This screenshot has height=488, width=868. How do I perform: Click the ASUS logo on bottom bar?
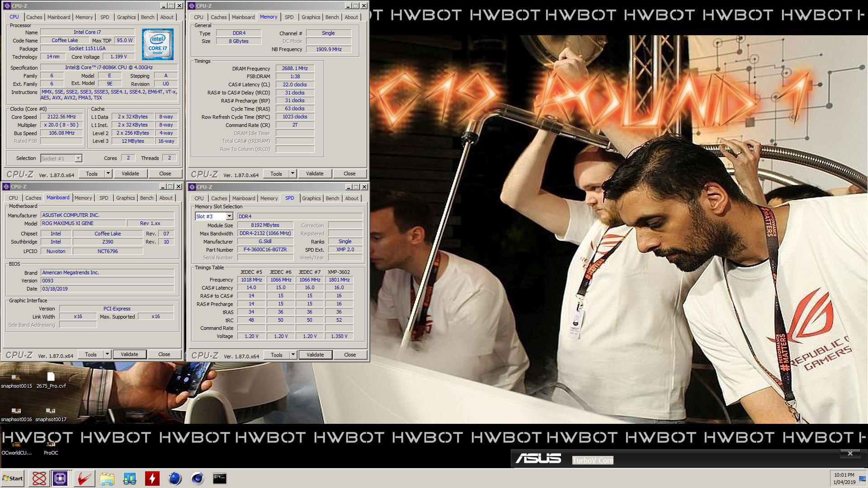coord(538,459)
